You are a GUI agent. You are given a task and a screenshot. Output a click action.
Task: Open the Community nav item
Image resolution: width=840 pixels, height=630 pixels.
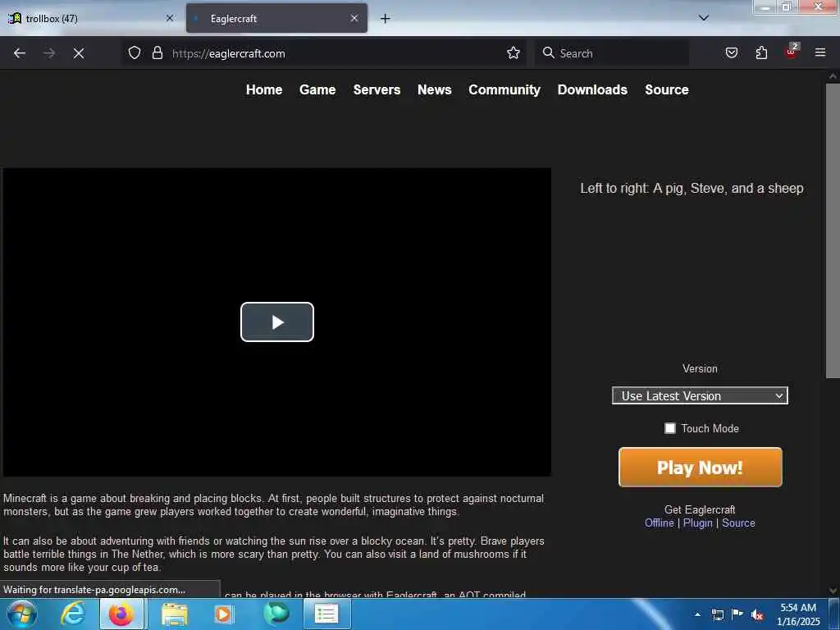[x=504, y=89]
